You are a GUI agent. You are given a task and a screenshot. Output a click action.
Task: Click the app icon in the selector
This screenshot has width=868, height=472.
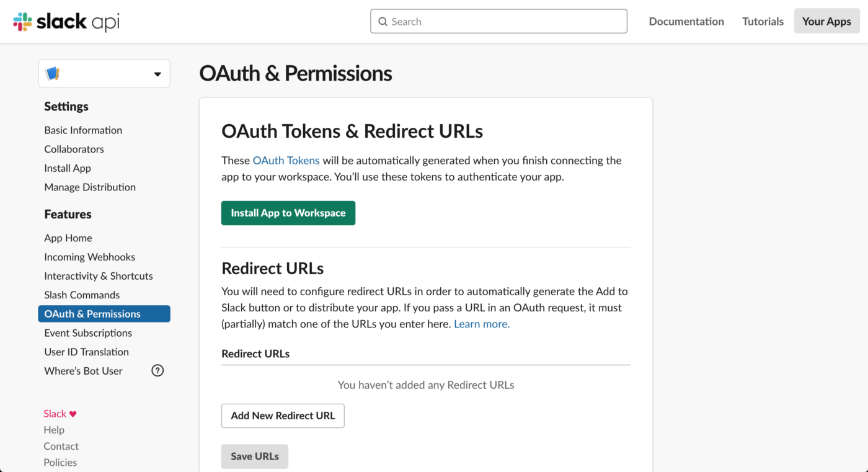tap(53, 74)
